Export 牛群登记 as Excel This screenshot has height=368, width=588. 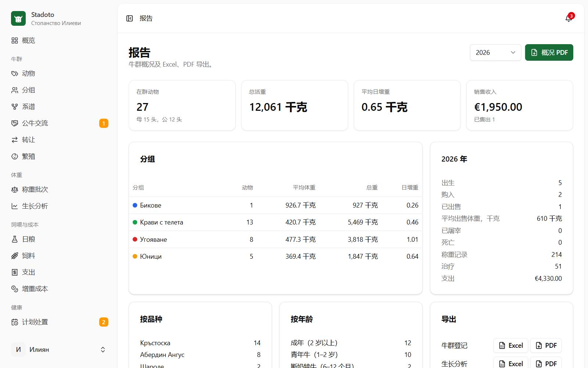coord(511,346)
